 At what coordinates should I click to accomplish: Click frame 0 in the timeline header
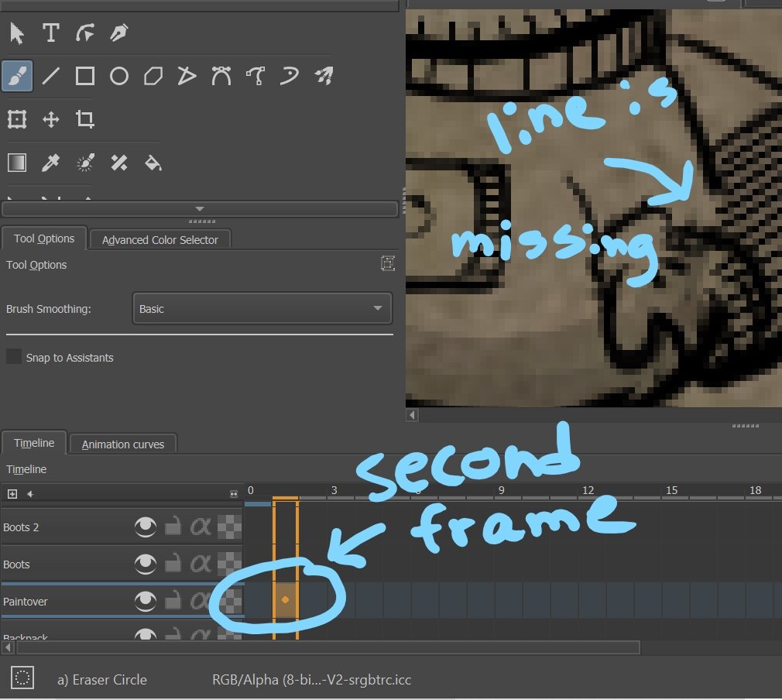tap(251, 490)
